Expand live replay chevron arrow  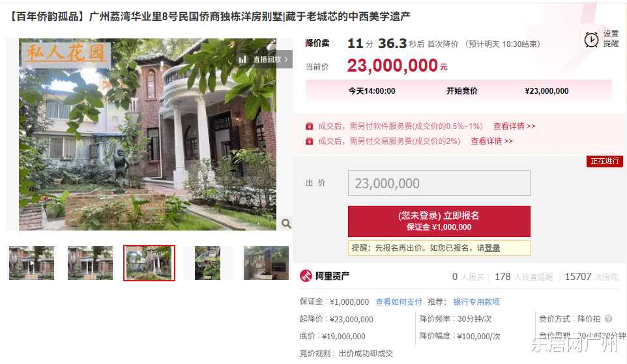coord(286,59)
